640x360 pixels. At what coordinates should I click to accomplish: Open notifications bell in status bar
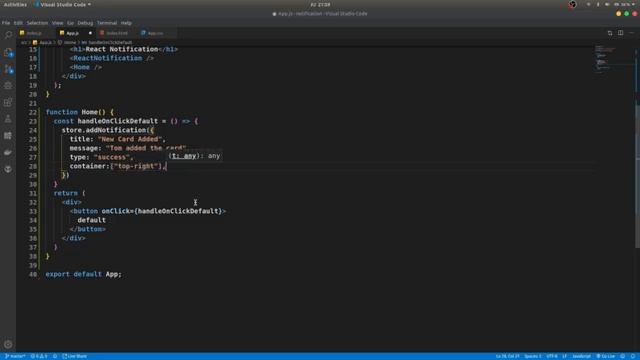633,356
